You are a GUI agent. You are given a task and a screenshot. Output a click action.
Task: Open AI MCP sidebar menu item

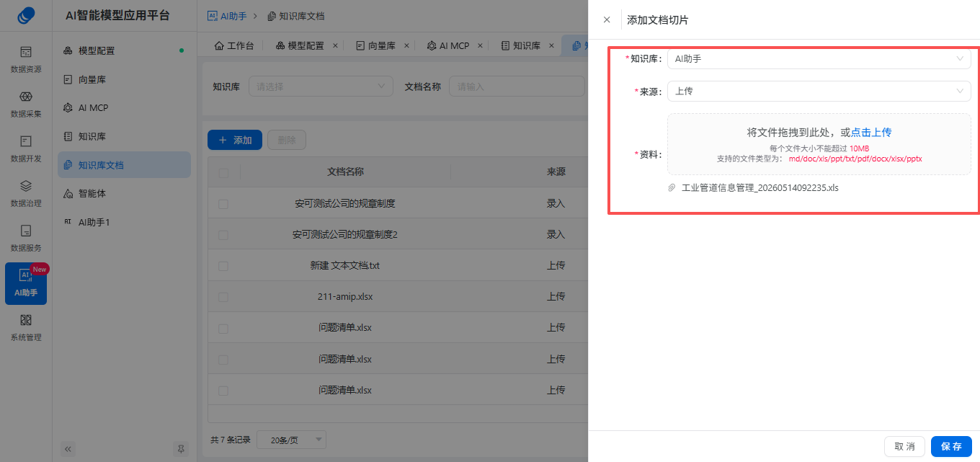tap(124, 107)
